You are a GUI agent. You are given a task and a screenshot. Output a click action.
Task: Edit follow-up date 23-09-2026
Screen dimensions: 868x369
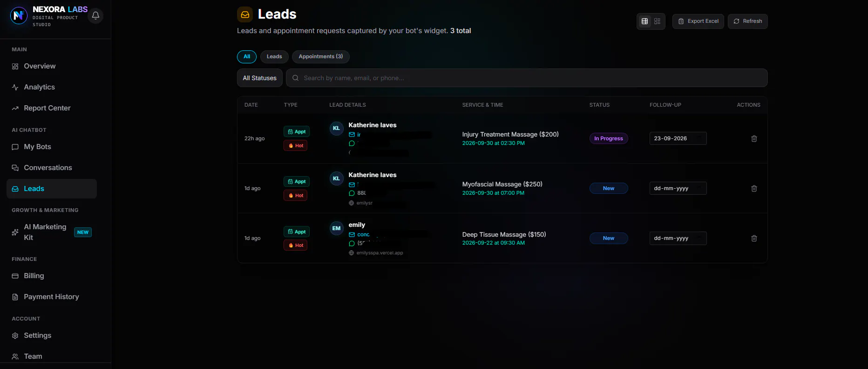[678, 138]
